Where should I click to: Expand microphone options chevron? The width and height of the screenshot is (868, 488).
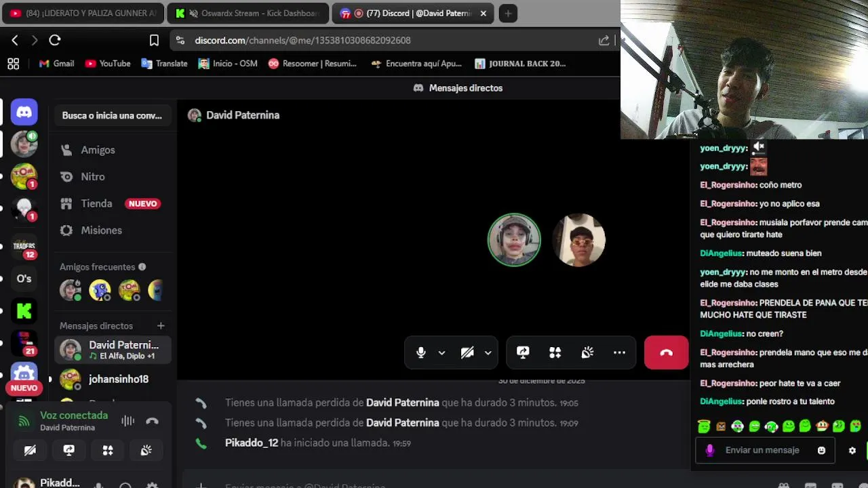441,352
